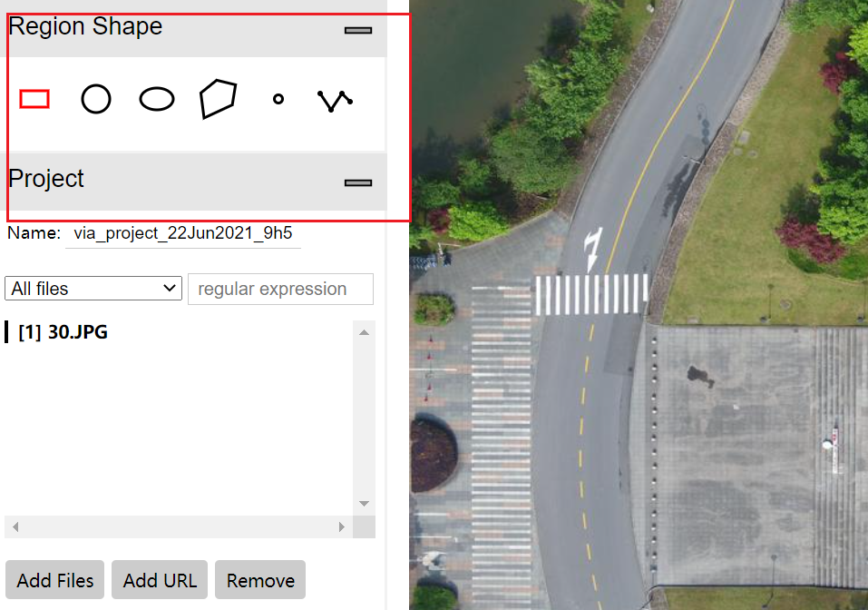Select the polygon region shape
Screen dimensions: 868x610
click(x=218, y=99)
